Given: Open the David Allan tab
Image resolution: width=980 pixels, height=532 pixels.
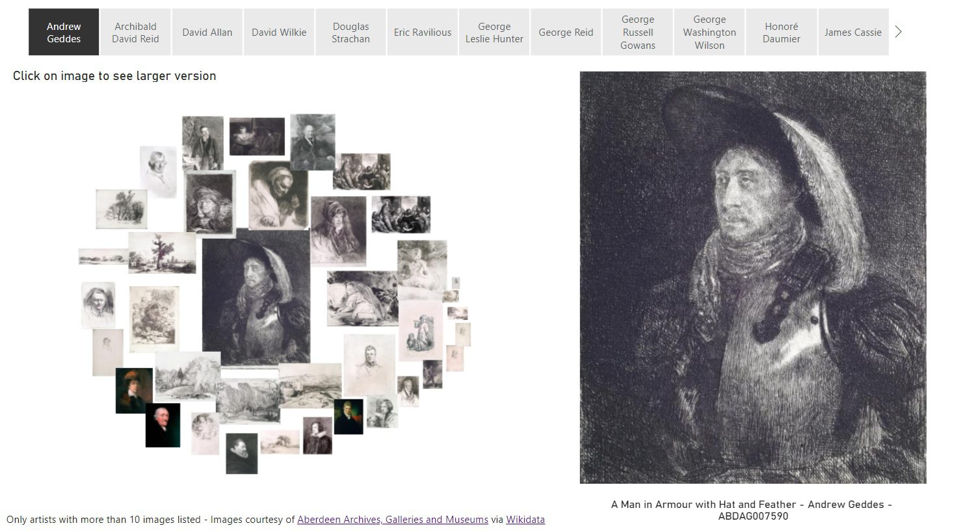Looking at the screenshot, I should (207, 32).
